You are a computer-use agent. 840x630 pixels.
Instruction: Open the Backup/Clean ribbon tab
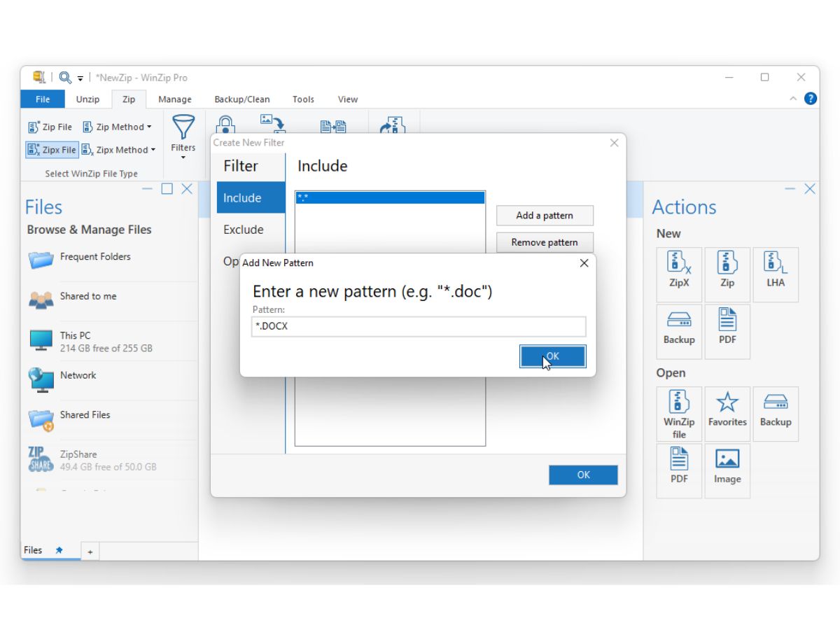tap(241, 99)
